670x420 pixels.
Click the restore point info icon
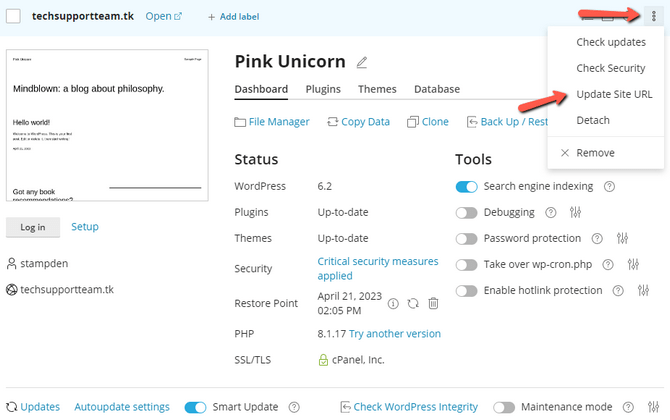pyautogui.click(x=393, y=304)
